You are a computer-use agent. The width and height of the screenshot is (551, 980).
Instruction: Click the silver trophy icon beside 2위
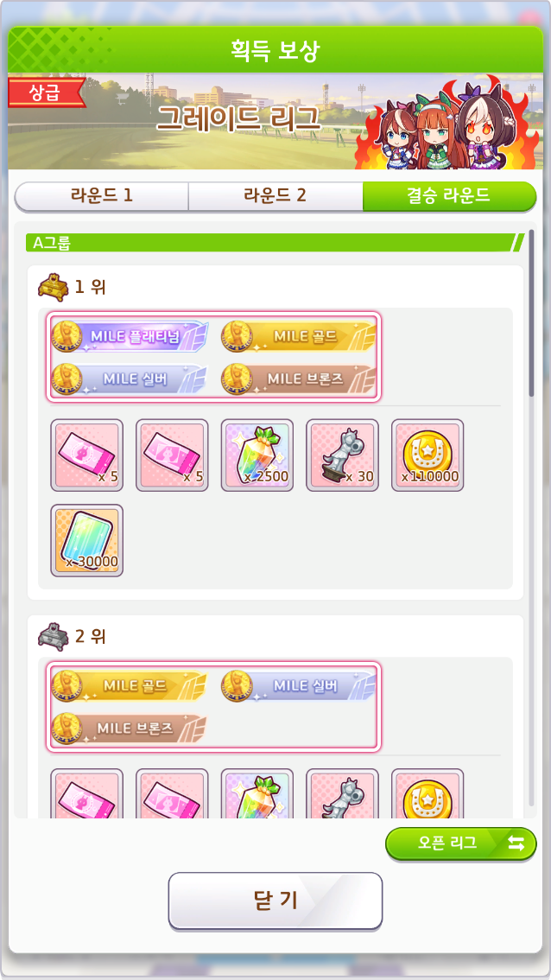pos(53,636)
